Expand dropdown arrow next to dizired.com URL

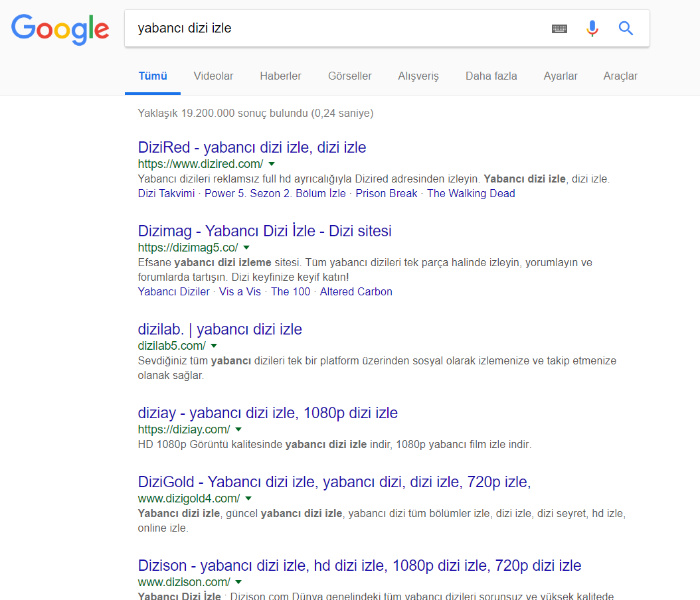point(272,164)
